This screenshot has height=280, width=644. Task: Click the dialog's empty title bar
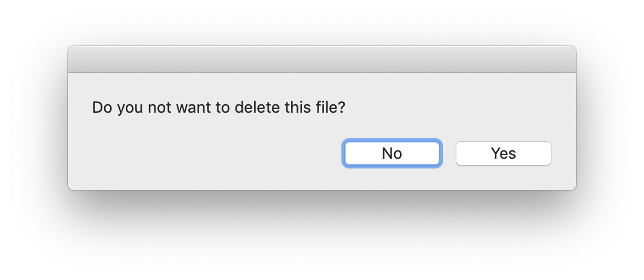coord(321,59)
